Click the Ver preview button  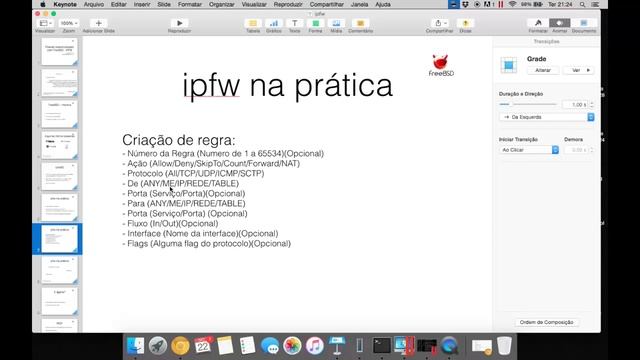(x=578, y=70)
